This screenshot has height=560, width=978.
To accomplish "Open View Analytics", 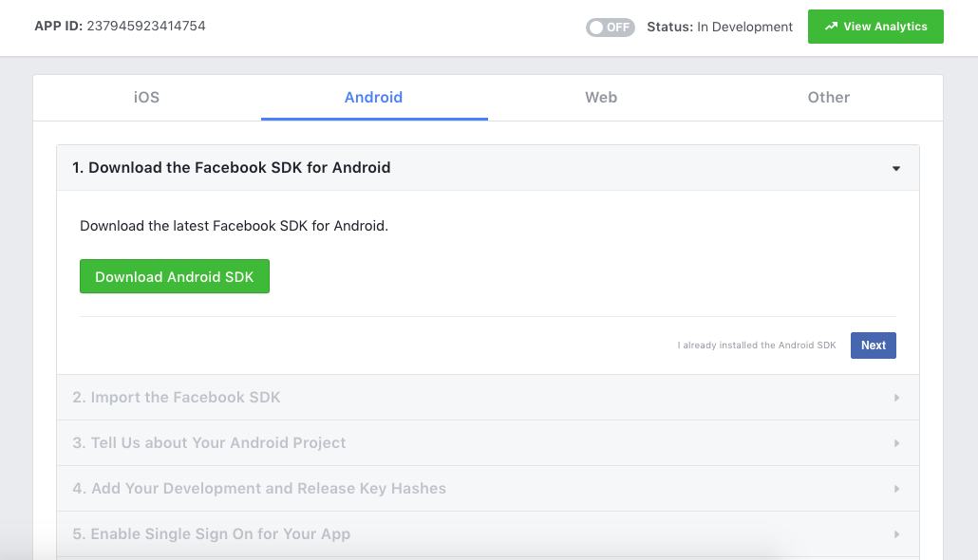I will [875, 27].
